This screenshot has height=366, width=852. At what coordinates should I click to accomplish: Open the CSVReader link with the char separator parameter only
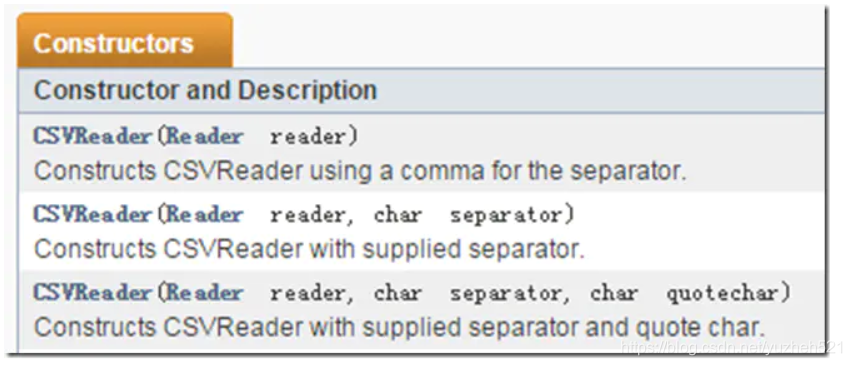tap(93, 214)
